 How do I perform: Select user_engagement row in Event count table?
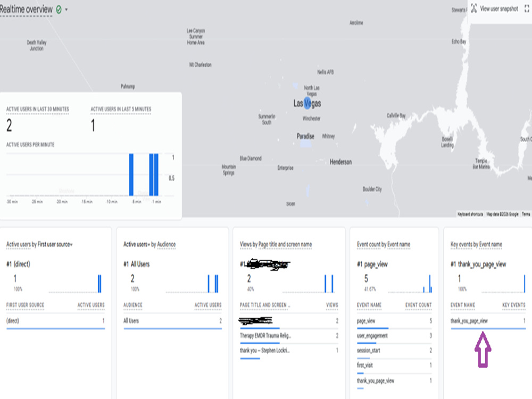click(x=394, y=336)
